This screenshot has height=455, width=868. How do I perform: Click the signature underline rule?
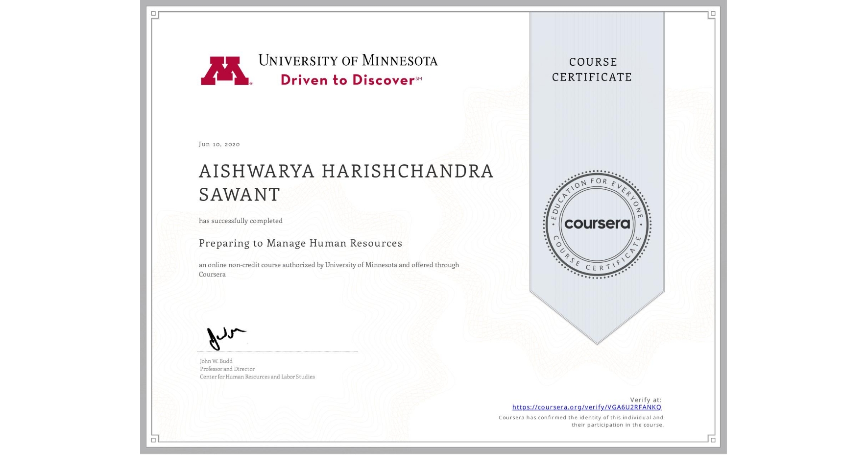pos(277,351)
